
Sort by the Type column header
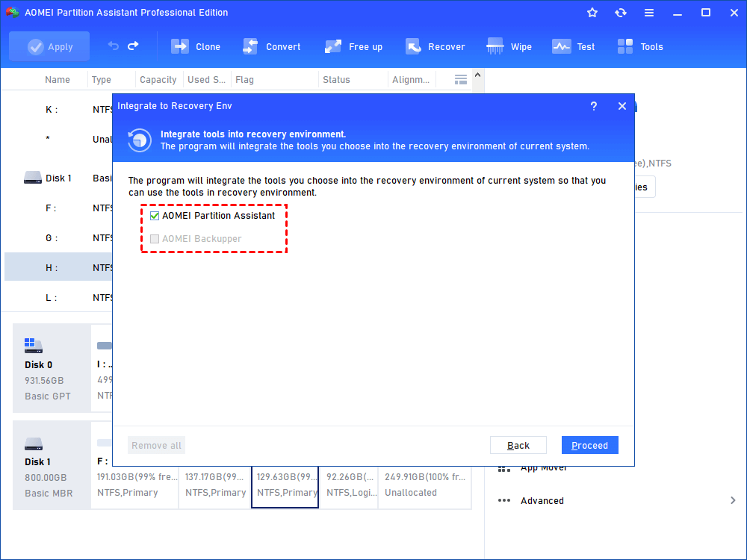click(102, 80)
